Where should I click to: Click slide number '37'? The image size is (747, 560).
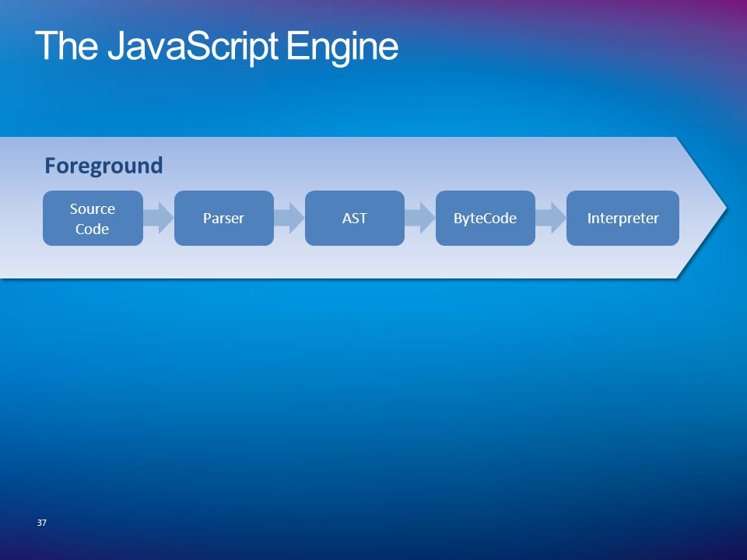click(x=42, y=523)
